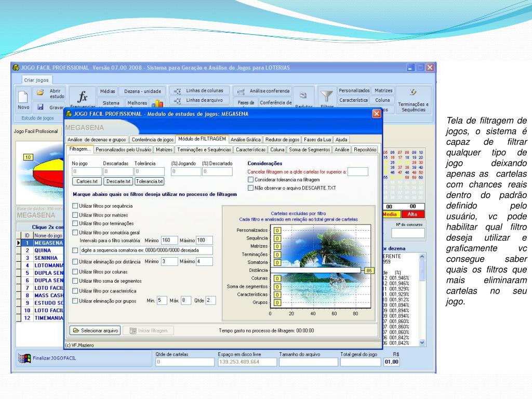Click the Personalizados toolbar button
Image resolution: width=532 pixels, height=399 pixels.
coord(354,90)
